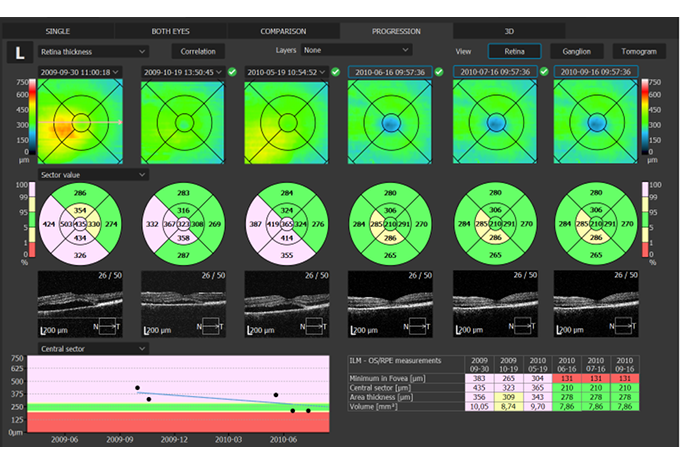Expand the Layers None dropdown
Screen dimensions: 680x464
click(x=357, y=50)
